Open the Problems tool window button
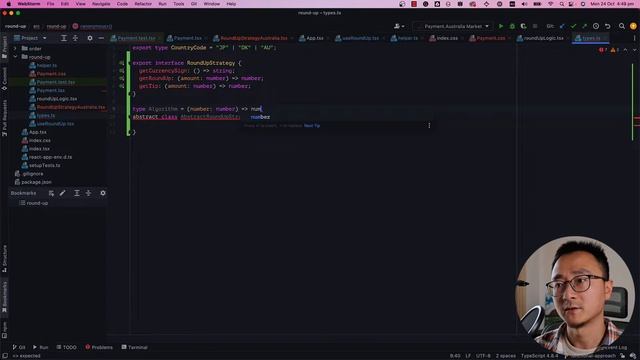Viewport: 640px width, 360px height. coord(99,347)
